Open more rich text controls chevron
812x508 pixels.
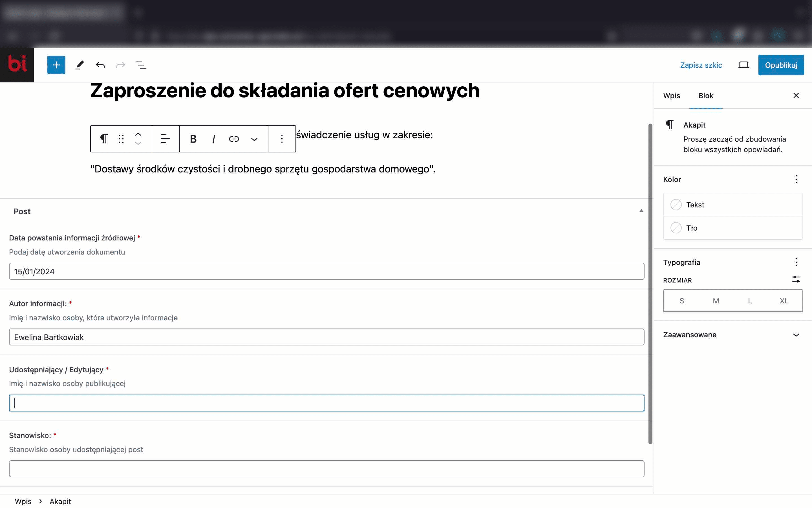254,139
